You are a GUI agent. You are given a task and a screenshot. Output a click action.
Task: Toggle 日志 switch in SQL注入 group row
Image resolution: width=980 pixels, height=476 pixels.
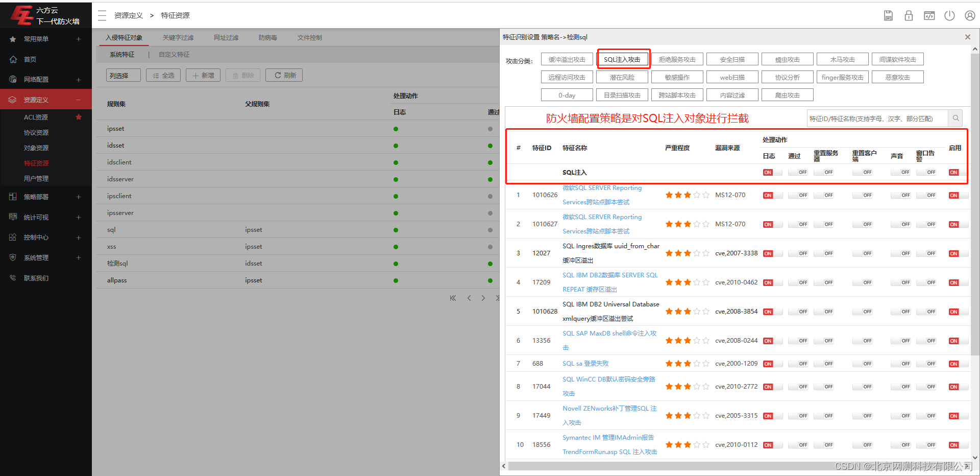point(772,172)
